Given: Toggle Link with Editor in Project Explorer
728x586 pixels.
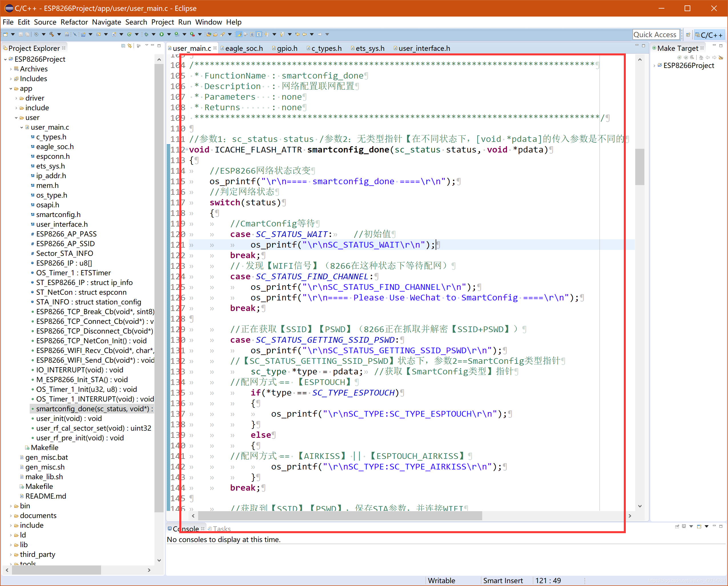Looking at the screenshot, I should click(130, 46).
